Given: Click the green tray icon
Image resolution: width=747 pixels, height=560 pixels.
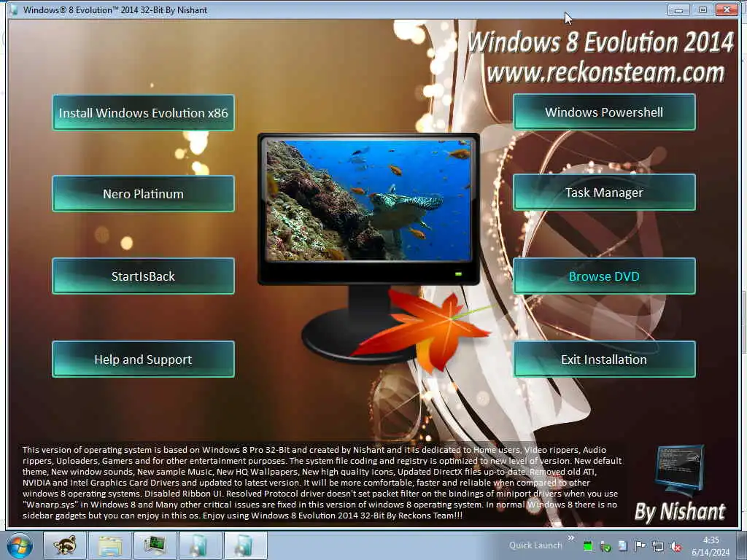Looking at the screenshot, I should [x=588, y=546].
